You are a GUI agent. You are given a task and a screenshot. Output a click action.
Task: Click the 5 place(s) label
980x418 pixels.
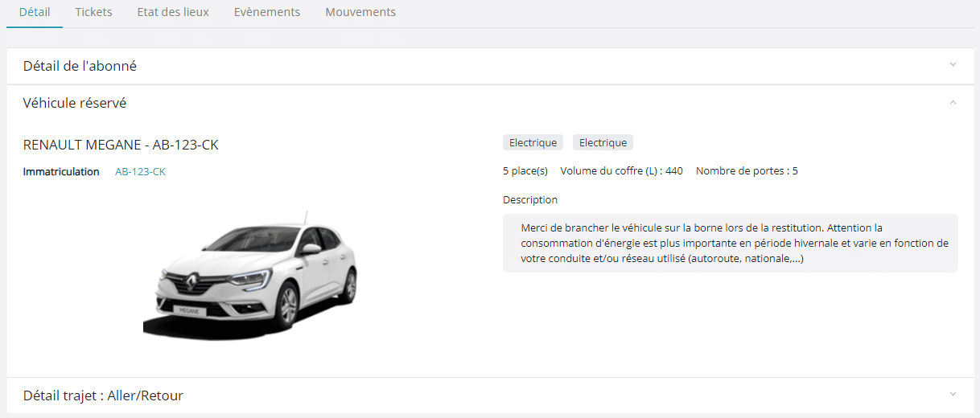click(525, 170)
